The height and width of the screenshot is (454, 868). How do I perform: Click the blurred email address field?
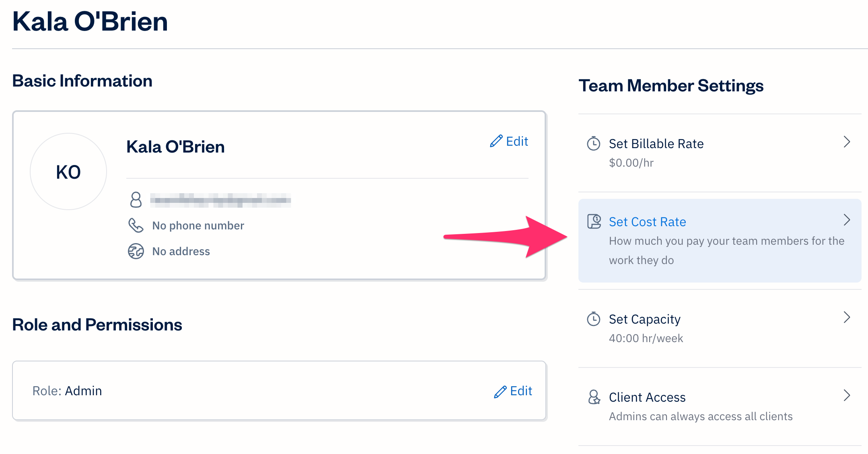(221, 200)
